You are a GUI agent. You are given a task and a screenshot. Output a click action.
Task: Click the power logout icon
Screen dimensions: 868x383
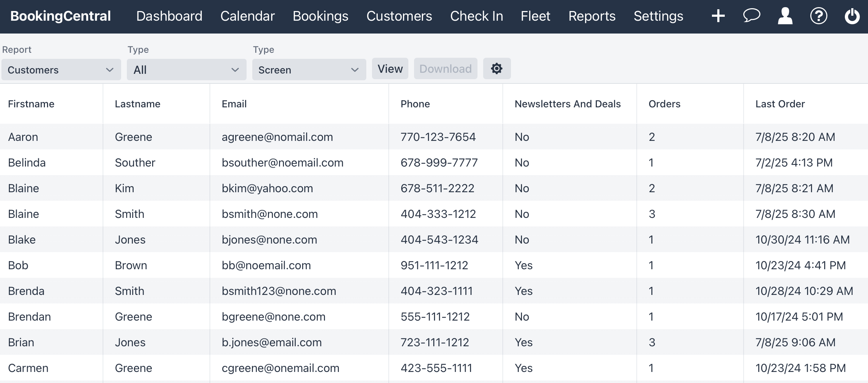(x=852, y=16)
